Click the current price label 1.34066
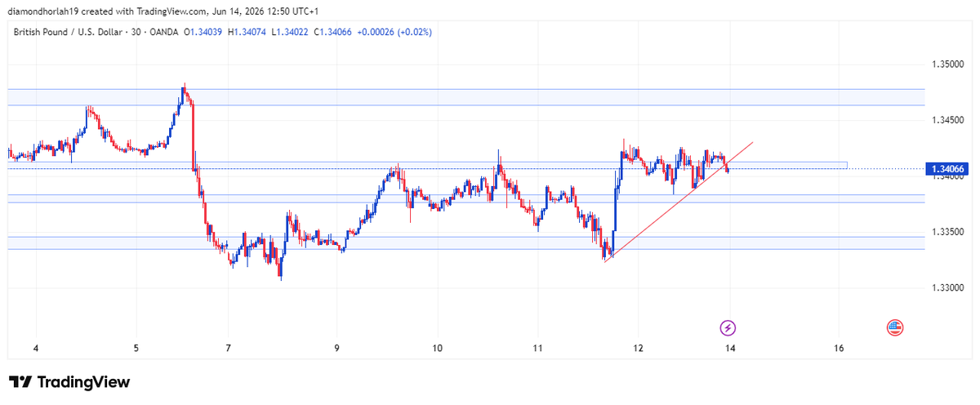980x405 pixels. [x=947, y=169]
